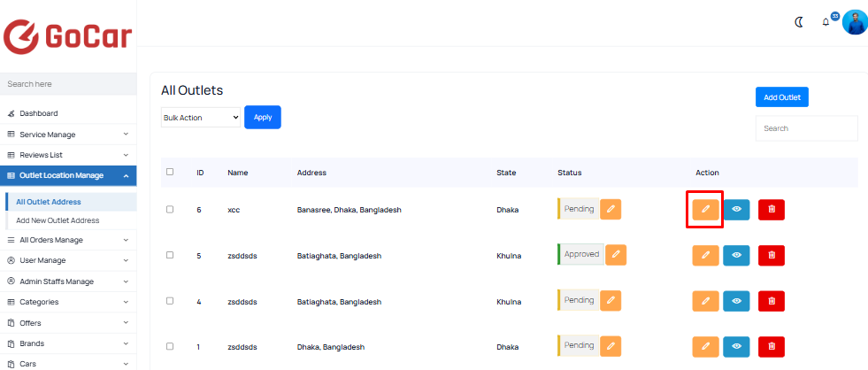Edit outlet ID 5 using action pencil button
Image resolution: width=868 pixels, height=370 pixels.
click(705, 255)
